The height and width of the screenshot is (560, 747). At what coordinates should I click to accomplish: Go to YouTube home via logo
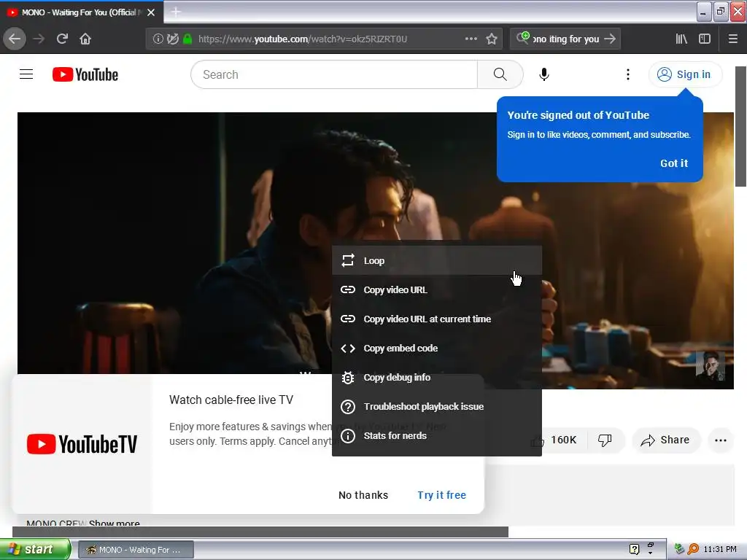tap(85, 74)
